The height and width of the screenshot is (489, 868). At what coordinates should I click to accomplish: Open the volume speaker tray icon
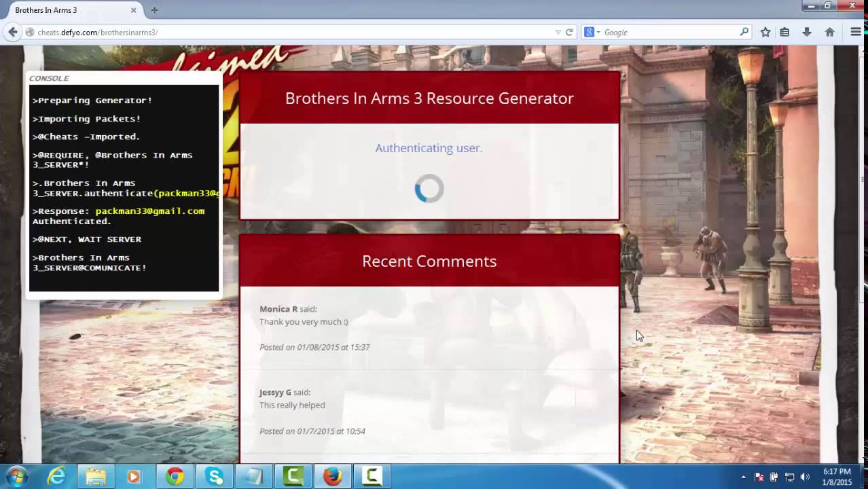[805, 477]
